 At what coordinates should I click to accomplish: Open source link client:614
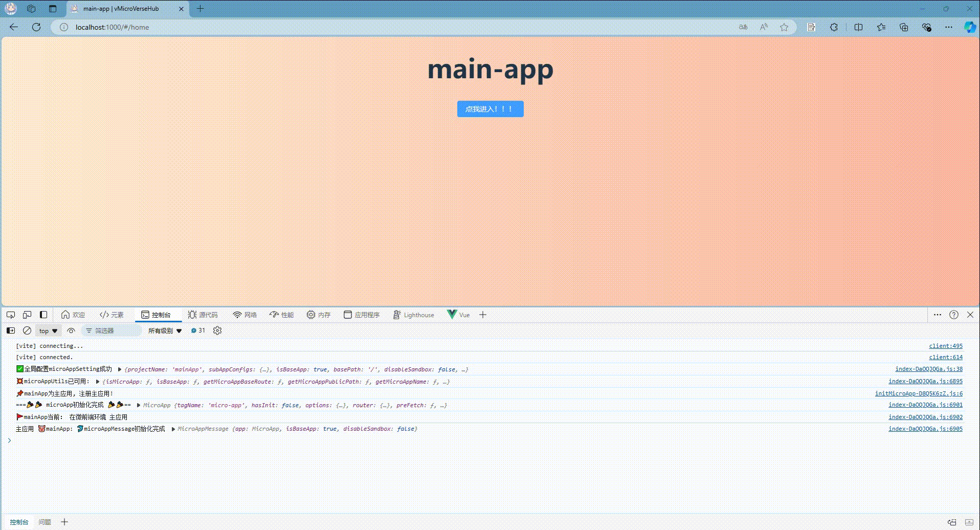946,357
